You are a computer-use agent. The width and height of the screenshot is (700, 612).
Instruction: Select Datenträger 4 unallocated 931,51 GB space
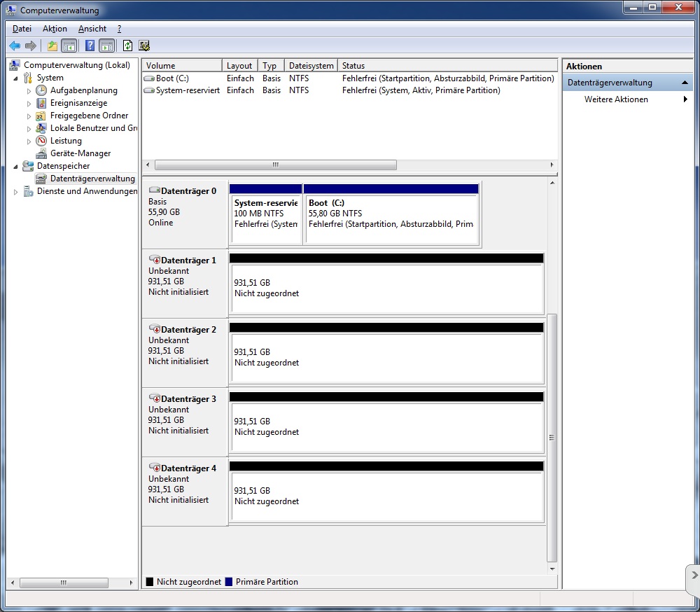coord(386,492)
